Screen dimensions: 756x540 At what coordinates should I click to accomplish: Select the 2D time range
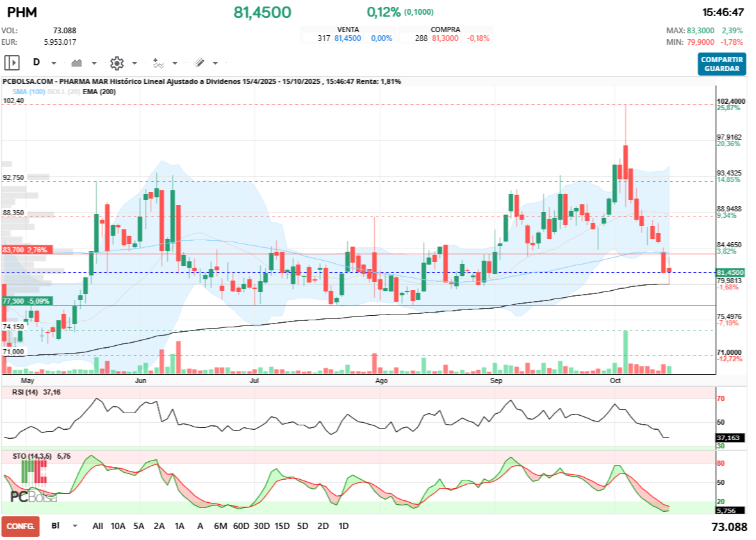pyautogui.click(x=323, y=526)
